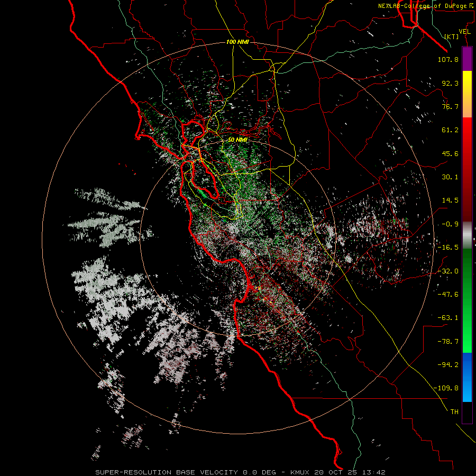Click the -32.0 velocity scale value
Image resolution: width=476 pixels, height=476 pixels.
click(448, 271)
